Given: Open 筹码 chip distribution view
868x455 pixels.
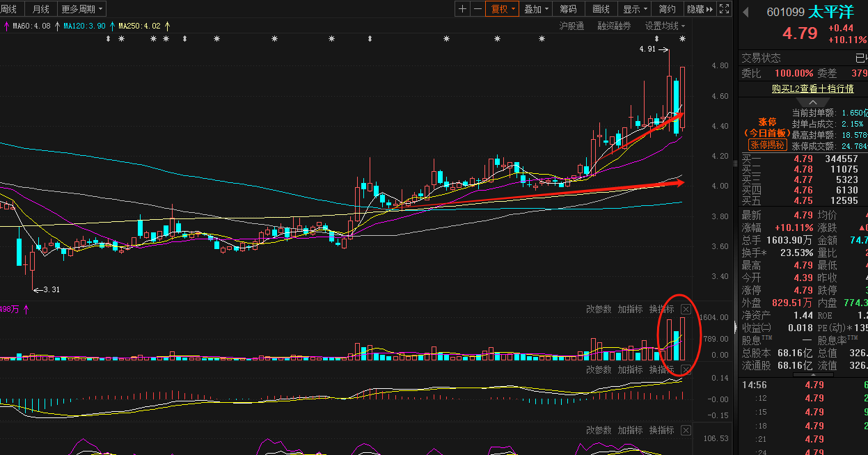Looking at the screenshot, I should [568, 9].
